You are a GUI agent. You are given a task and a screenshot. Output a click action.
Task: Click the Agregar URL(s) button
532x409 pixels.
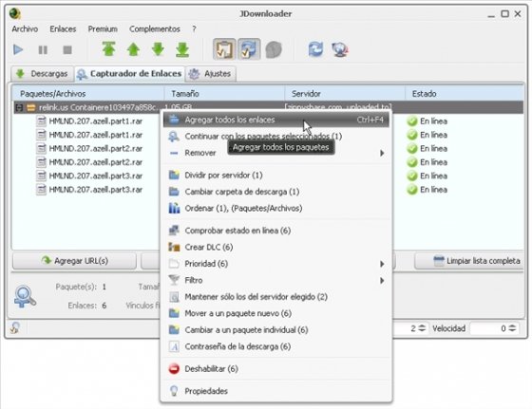coord(75,261)
